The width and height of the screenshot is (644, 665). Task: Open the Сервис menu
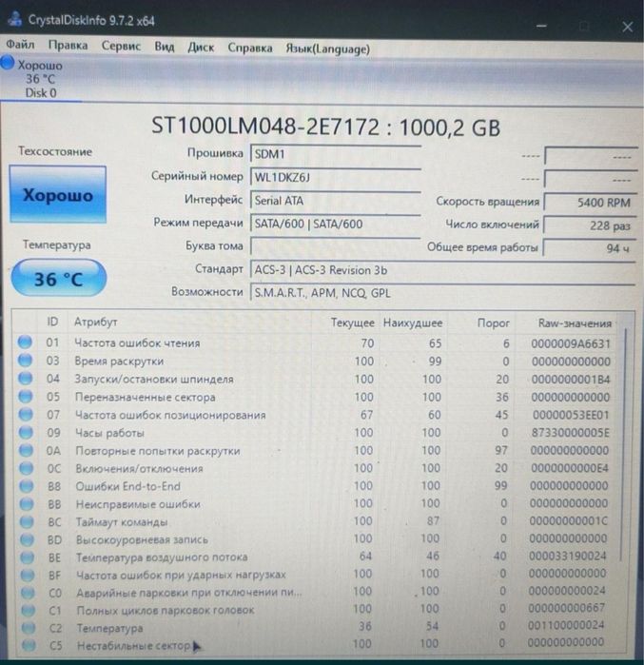point(121,46)
